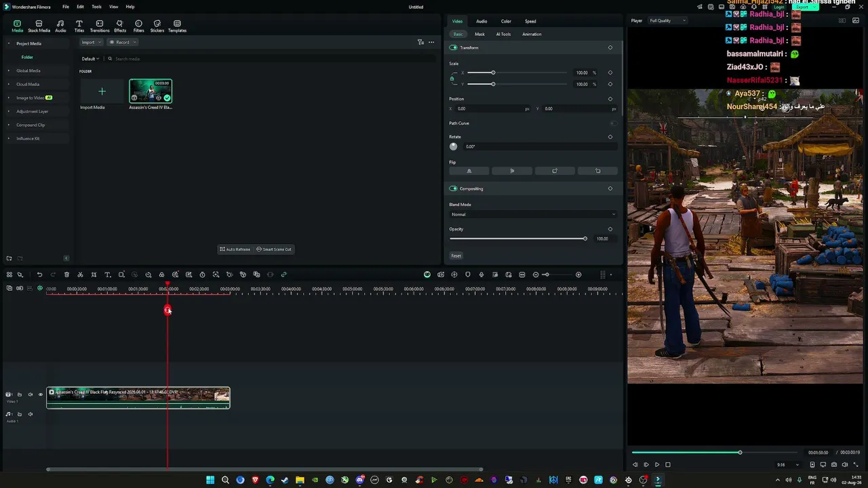This screenshot has height=488, width=868.
Task: Open the Titles panel
Action: pos(79,26)
